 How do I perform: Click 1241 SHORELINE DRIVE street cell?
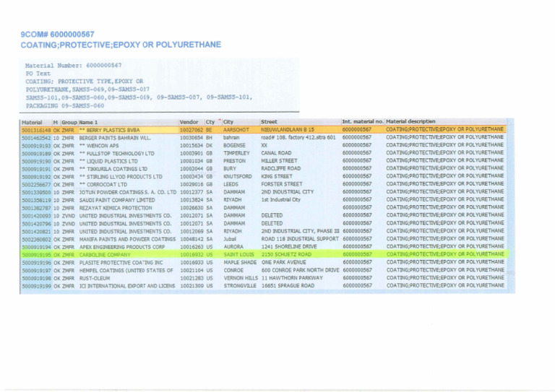(289, 247)
